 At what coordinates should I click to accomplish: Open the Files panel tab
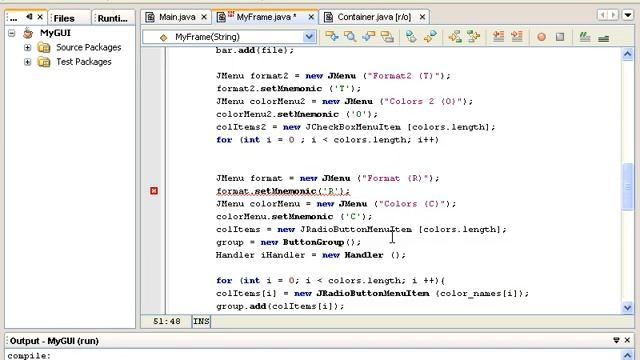[x=64, y=18]
